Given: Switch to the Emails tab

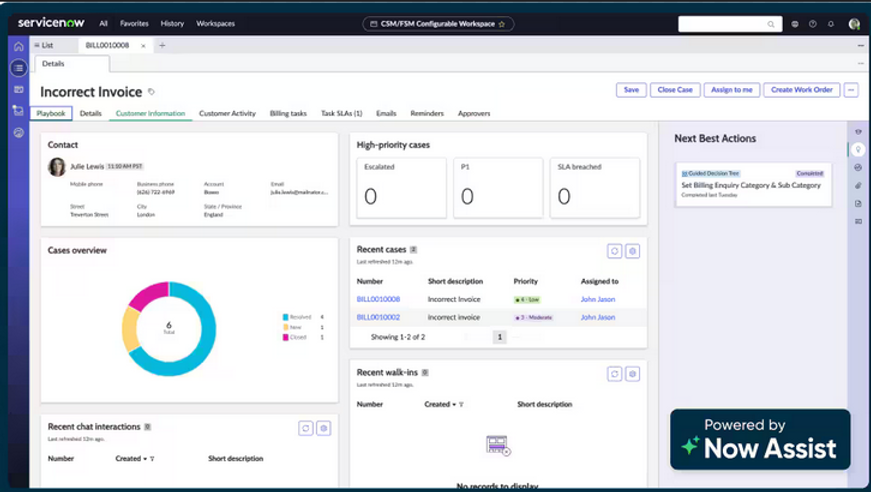Looking at the screenshot, I should [386, 113].
